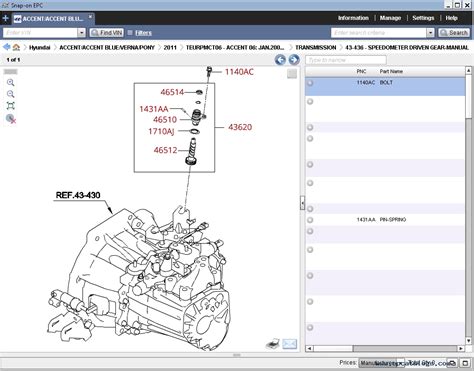
Task: Select callout 1431AA in diagram
Action: point(154,109)
